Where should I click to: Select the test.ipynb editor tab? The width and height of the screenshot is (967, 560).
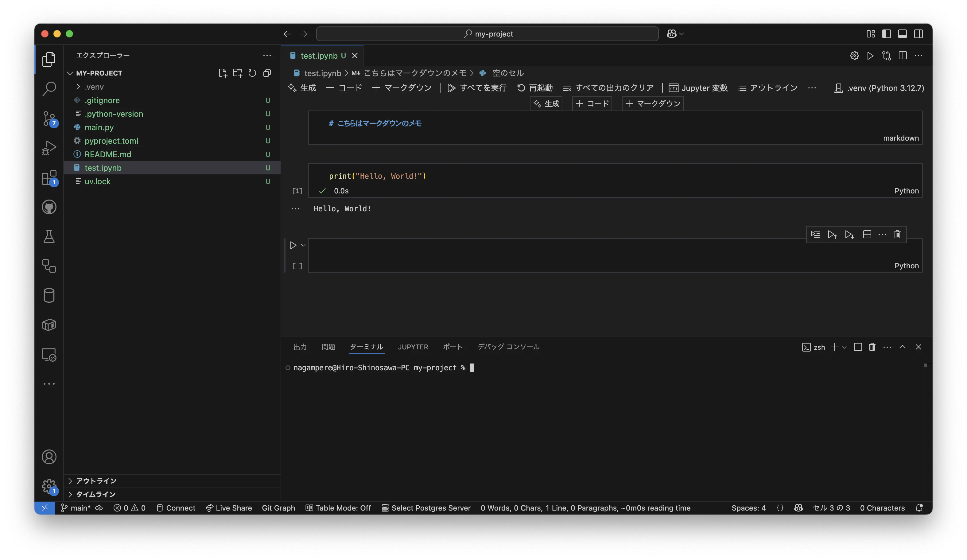click(323, 56)
